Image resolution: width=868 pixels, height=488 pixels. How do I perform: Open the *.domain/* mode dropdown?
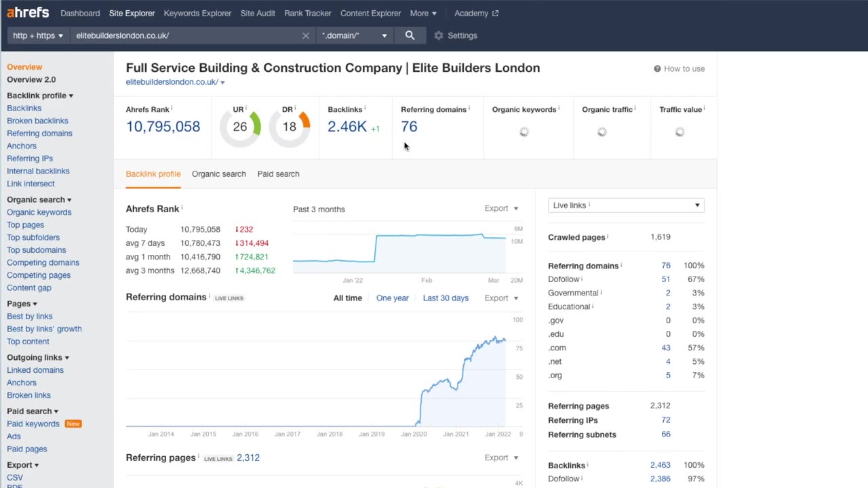[x=355, y=35]
